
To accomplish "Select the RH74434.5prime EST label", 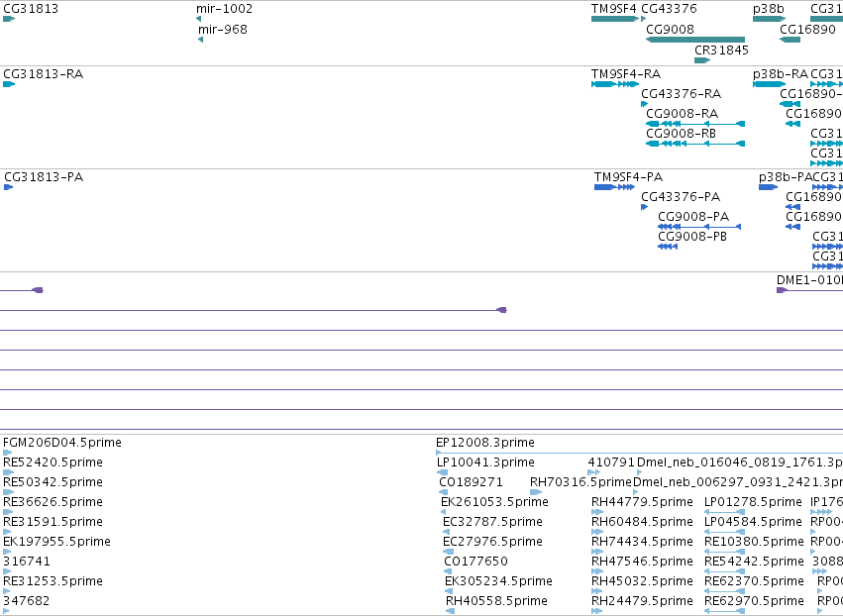I will (642, 542).
